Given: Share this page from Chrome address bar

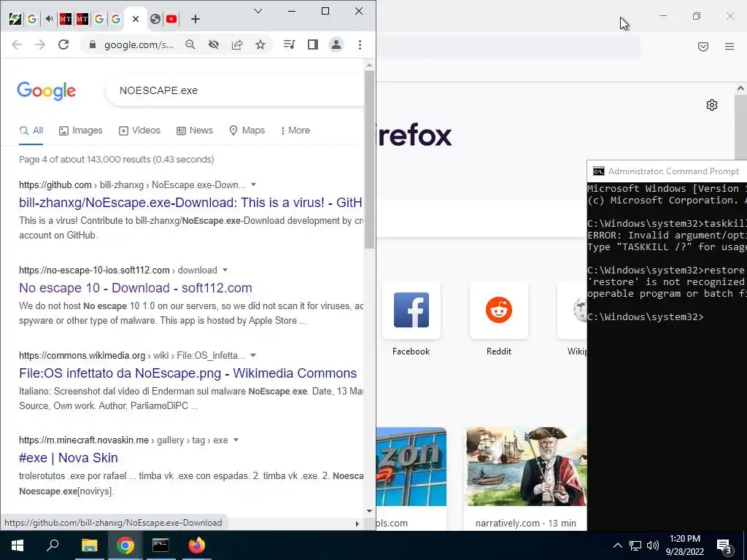Looking at the screenshot, I should [x=237, y=44].
